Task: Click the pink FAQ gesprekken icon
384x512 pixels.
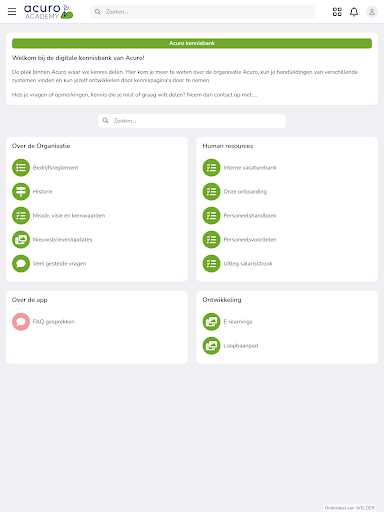Action: pyautogui.click(x=21, y=321)
